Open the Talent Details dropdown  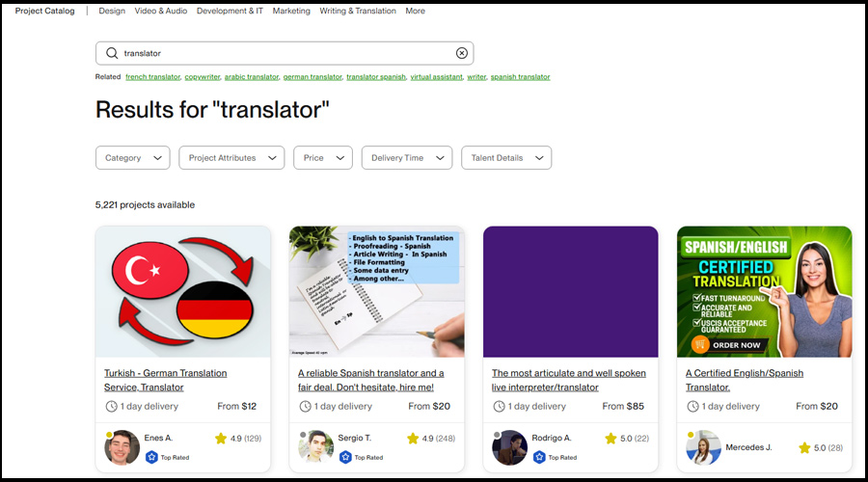point(506,158)
